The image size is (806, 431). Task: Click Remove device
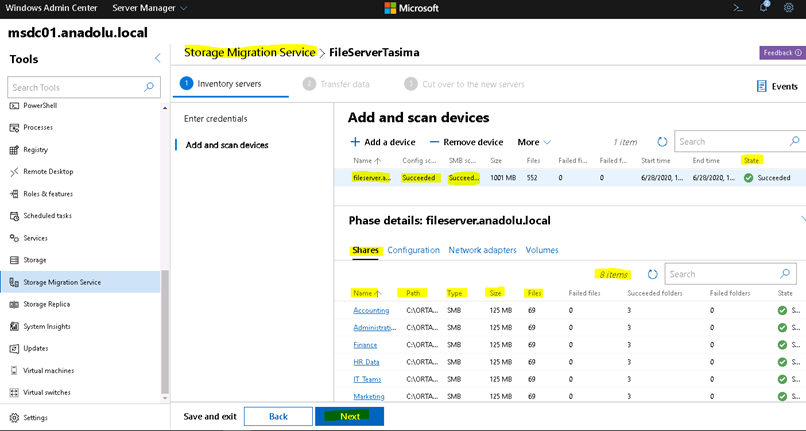467,142
